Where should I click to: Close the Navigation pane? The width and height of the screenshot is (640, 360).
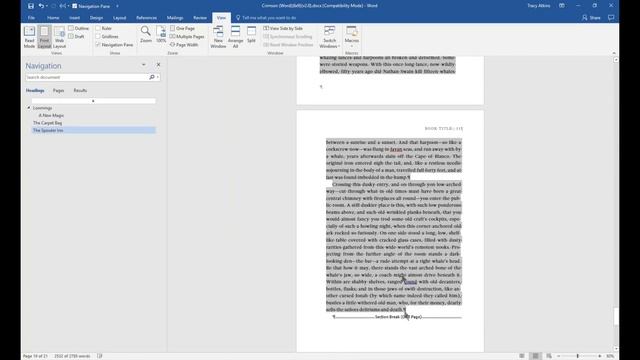[158, 65]
